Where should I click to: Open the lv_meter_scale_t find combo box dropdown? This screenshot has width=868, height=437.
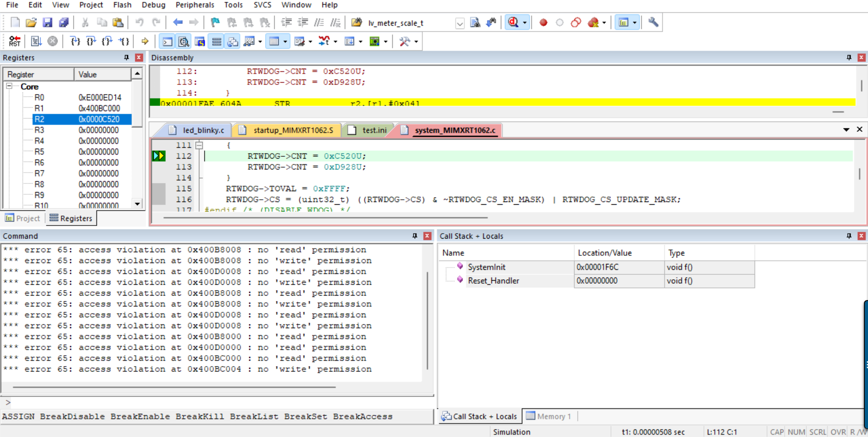pos(460,23)
